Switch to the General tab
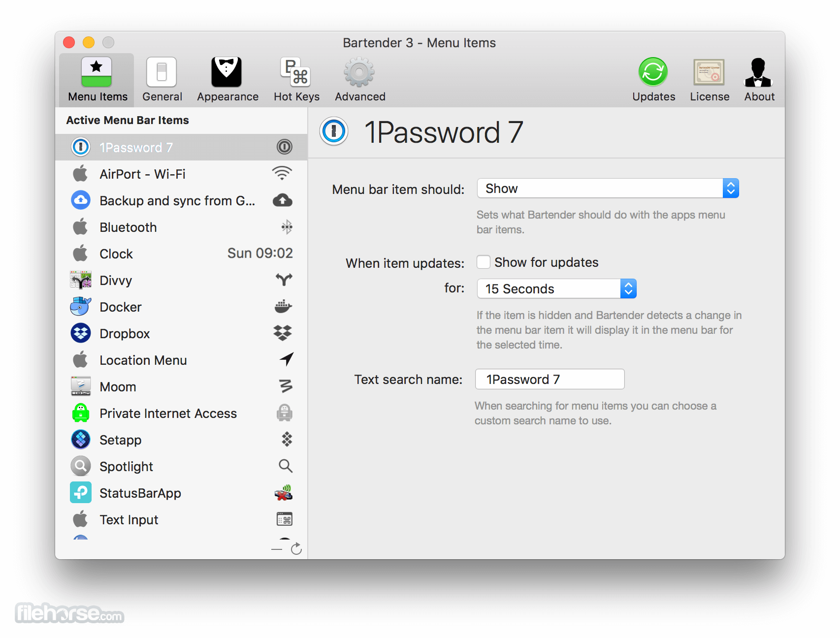840x638 pixels. (162, 80)
